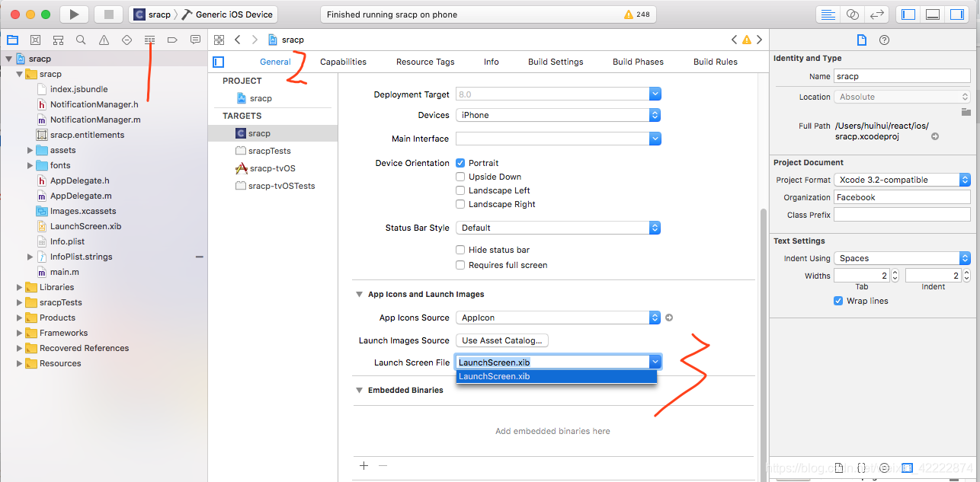Viewport: 980px width, 482px height.
Task: Expand the Libraries group
Action: coord(20,287)
